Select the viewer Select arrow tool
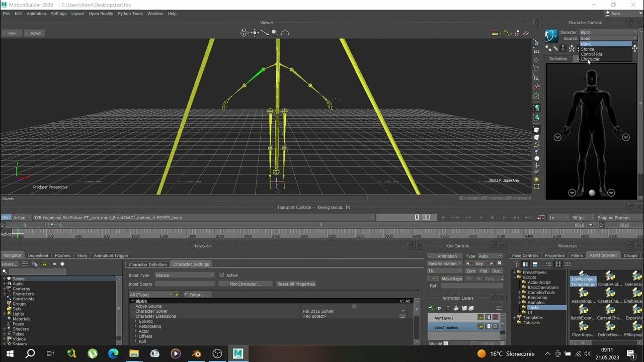The image size is (644, 362). click(x=536, y=43)
